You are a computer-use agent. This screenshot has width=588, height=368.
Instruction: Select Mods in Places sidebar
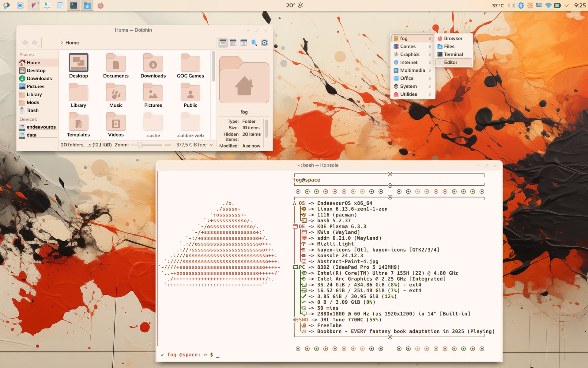[x=38, y=102]
